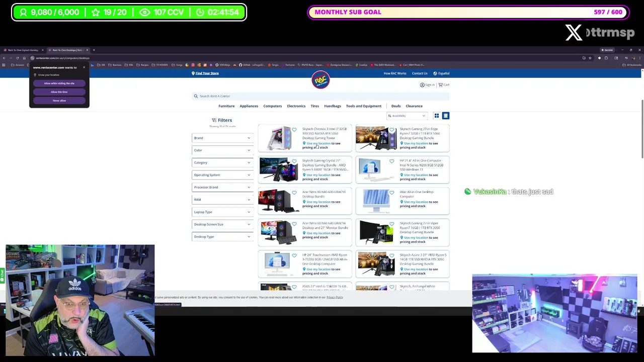
Task: Click the browser address bar URL
Action: [62, 58]
